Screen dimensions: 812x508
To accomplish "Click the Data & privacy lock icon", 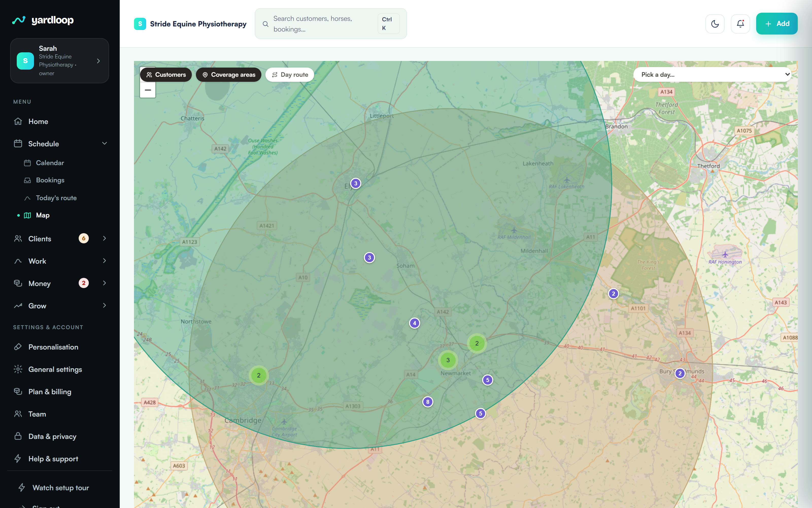I will point(18,436).
